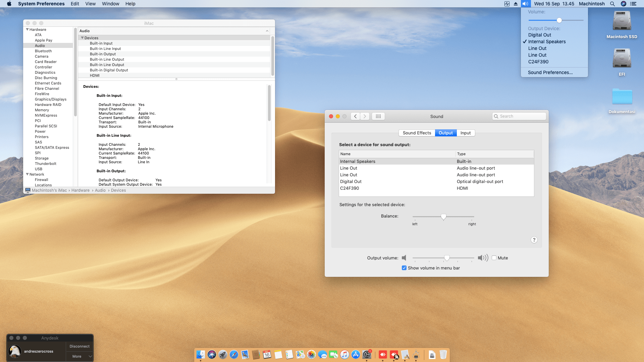
Task: Click Disconnect in the AnyDesk window
Action: coord(79,346)
